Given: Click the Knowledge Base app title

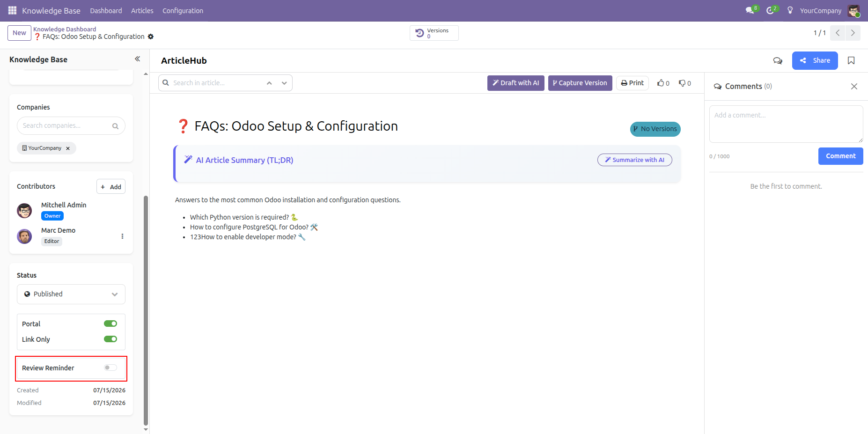Looking at the screenshot, I should [x=51, y=10].
